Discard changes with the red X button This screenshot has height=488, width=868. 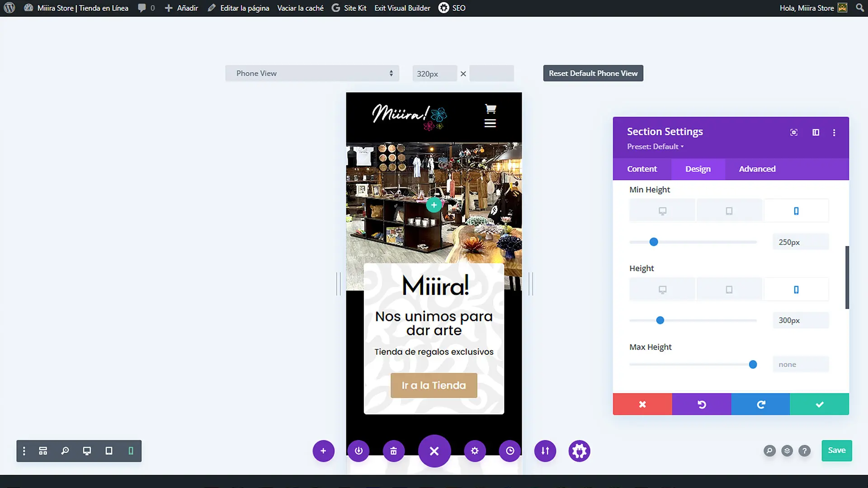coord(642,404)
